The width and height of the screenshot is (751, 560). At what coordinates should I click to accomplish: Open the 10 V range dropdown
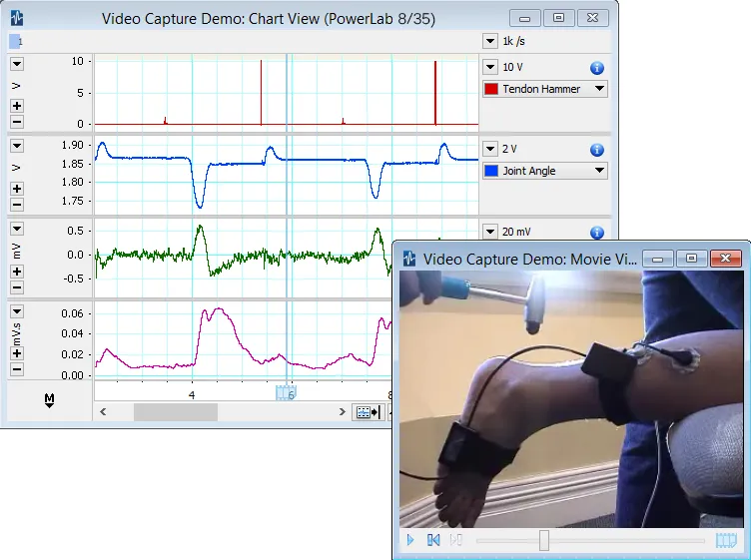489,68
